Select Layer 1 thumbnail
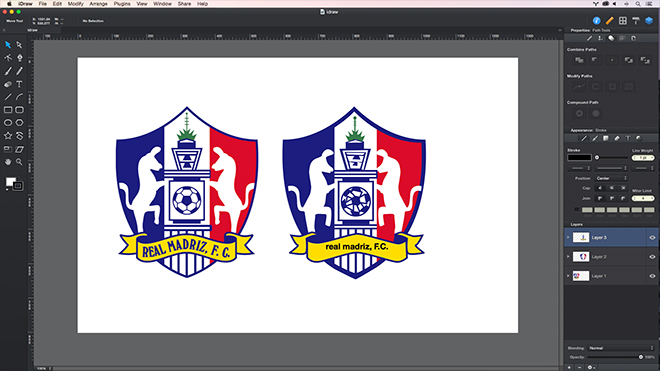Screen dimensions: 660x371 click(x=581, y=276)
